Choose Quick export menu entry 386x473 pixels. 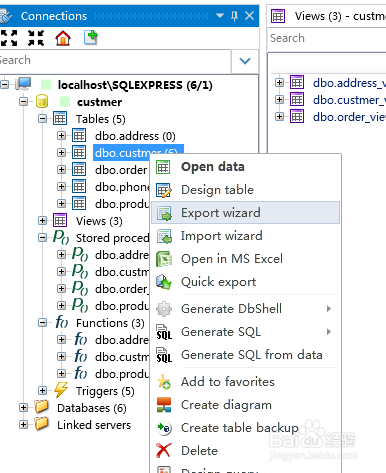pyautogui.click(x=245, y=282)
